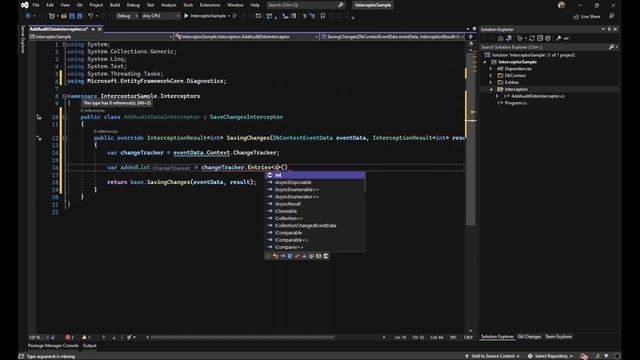Open the Debug configuration dropdown

point(127,16)
